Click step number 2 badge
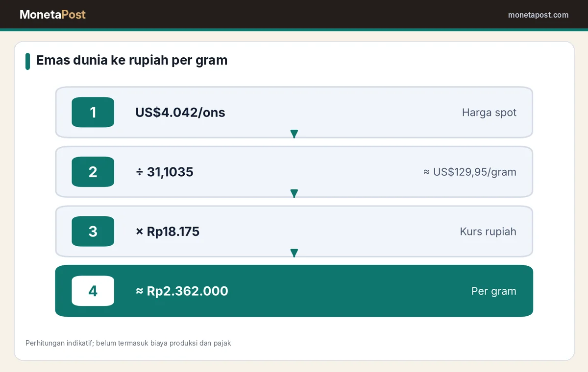The height and width of the screenshot is (372, 588). click(x=93, y=172)
